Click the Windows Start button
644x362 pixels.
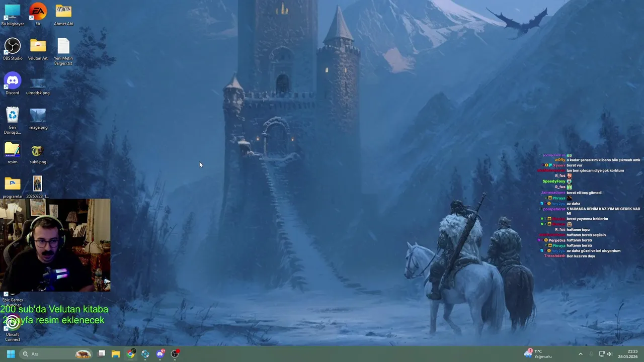[x=11, y=354]
